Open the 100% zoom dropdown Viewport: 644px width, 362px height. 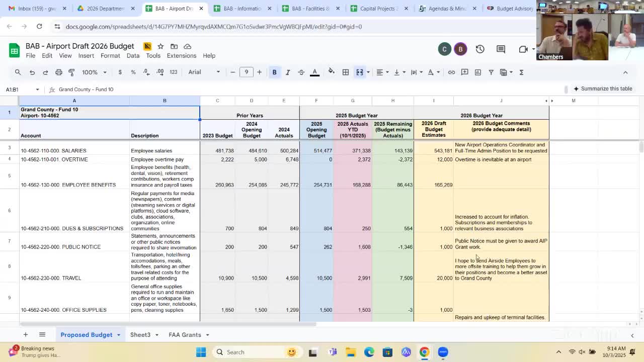point(94,72)
